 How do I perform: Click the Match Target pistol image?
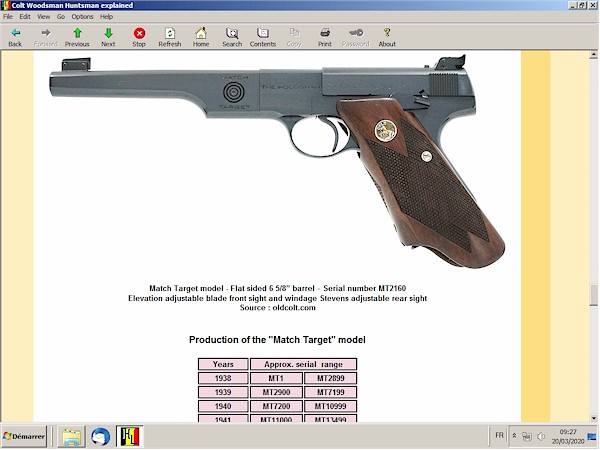[x=277, y=161]
